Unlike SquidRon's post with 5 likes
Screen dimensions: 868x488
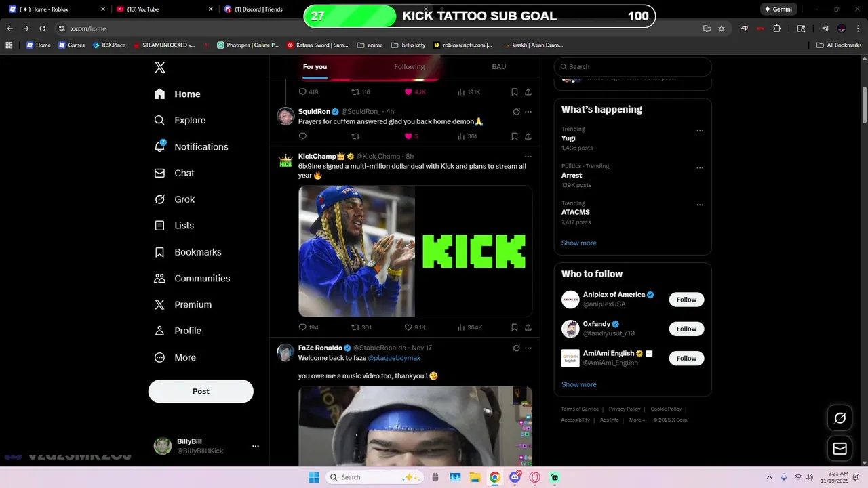pos(411,136)
